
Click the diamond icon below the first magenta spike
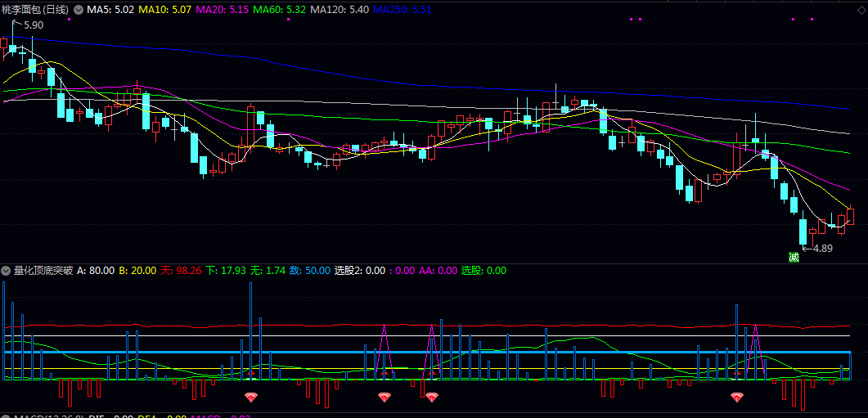(385, 397)
